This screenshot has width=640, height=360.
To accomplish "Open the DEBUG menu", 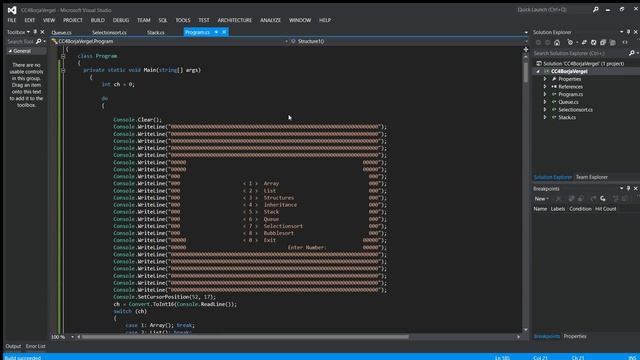I will [121, 20].
